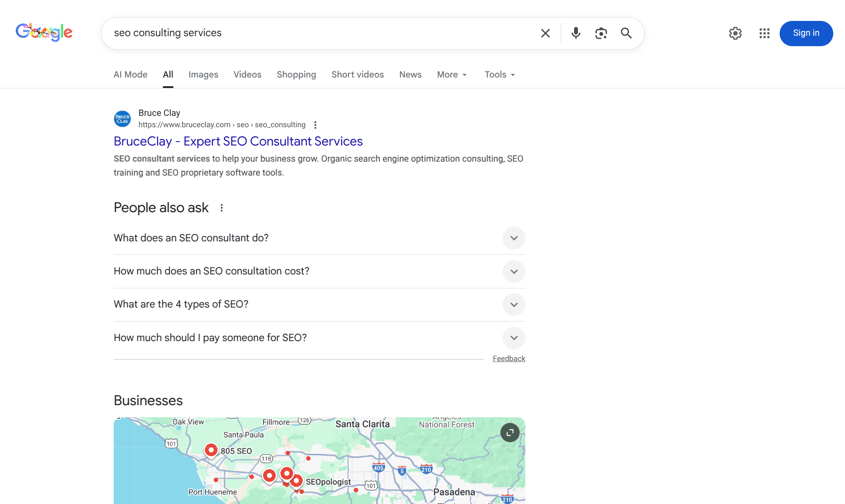This screenshot has height=504, width=845.
Task: Expand "What does an SEO consultant do?"
Action: tap(514, 238)
